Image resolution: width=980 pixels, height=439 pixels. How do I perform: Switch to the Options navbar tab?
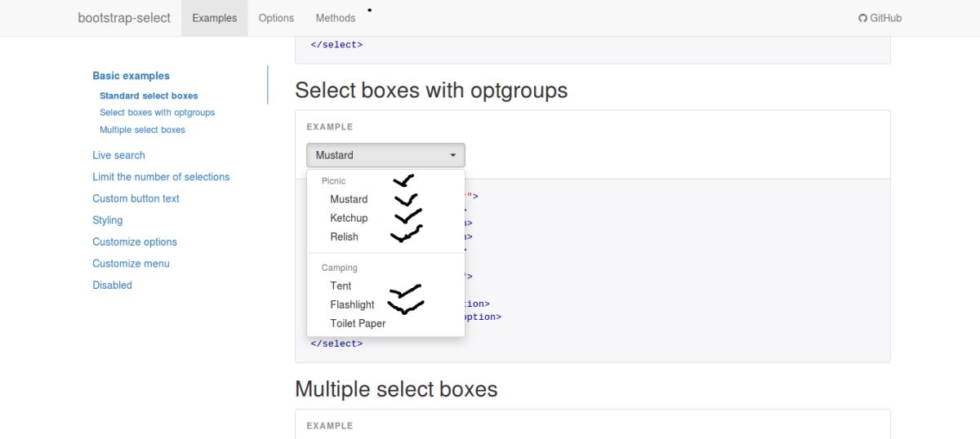276,18
